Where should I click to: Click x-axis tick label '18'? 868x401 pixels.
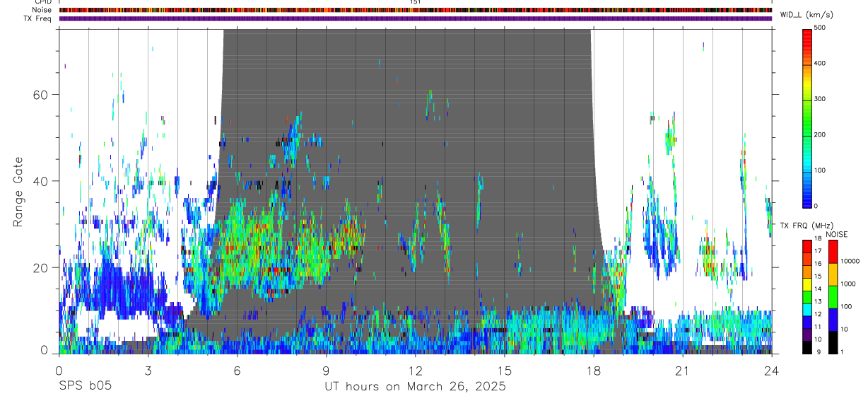594,371
